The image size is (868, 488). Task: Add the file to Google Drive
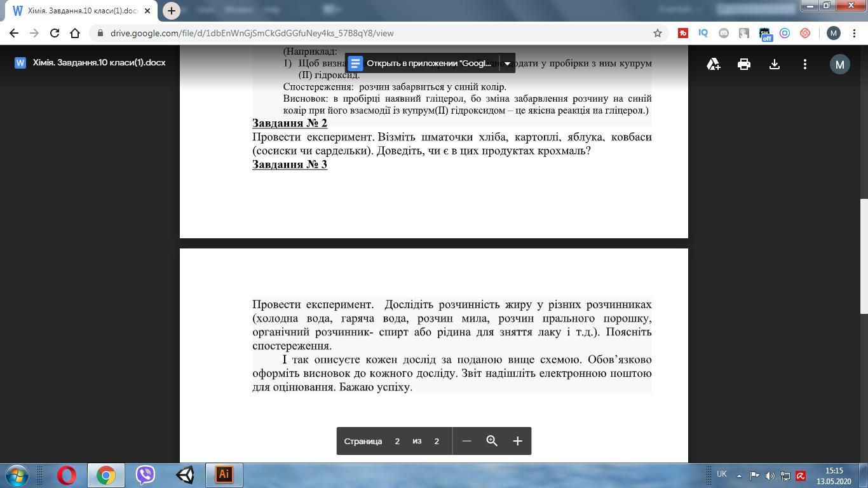coord(714,64)
